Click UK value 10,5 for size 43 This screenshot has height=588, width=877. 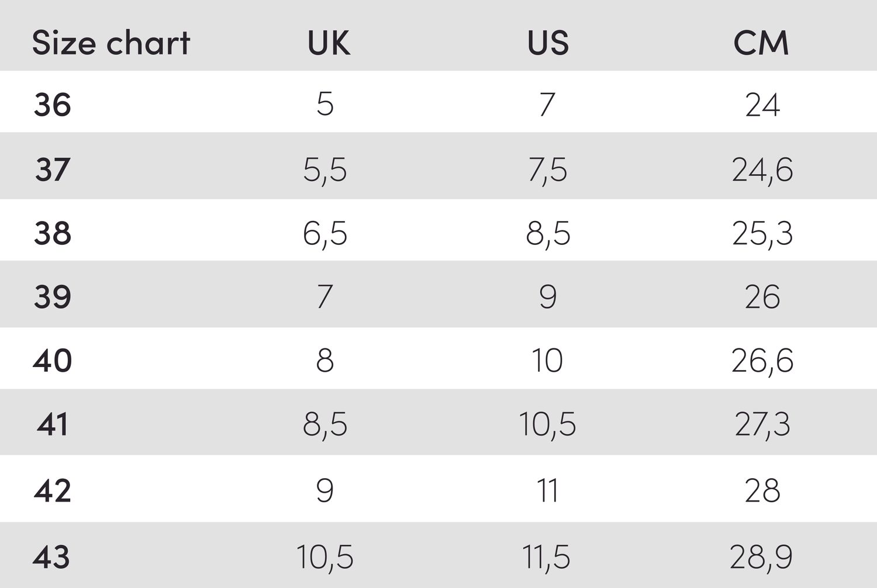pyautogui.click(x=325, y=556)
